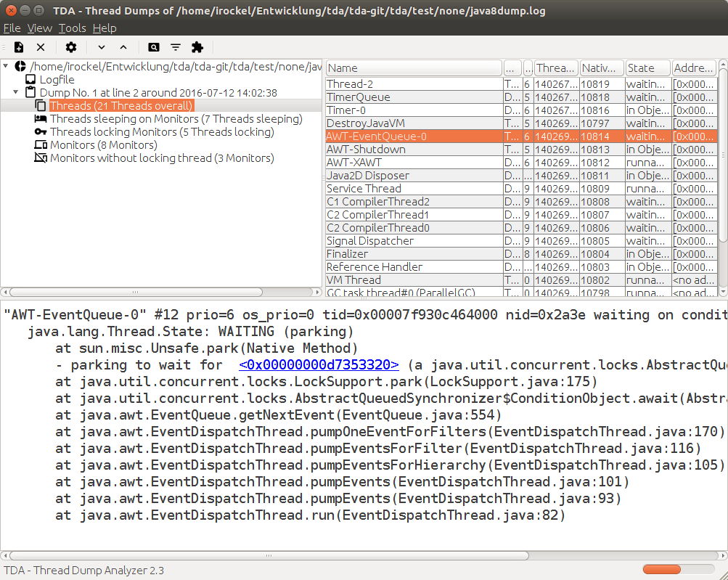This screenshot has width=728, height=580.
Task: Select the VM Thread row
Action: click(521, 280)
